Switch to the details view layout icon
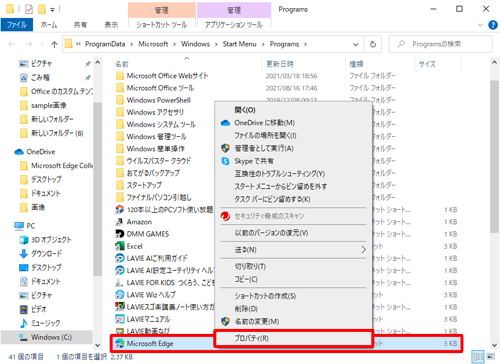 [x=478, y=357]
